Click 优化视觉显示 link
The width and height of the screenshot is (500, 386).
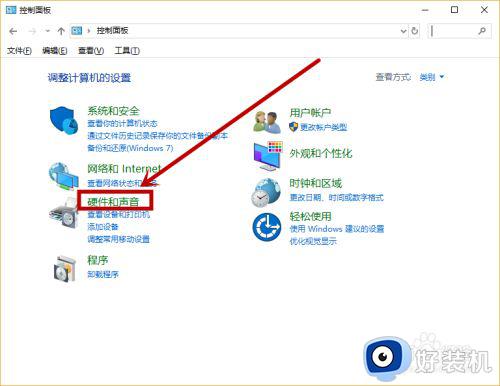[313, 241]
